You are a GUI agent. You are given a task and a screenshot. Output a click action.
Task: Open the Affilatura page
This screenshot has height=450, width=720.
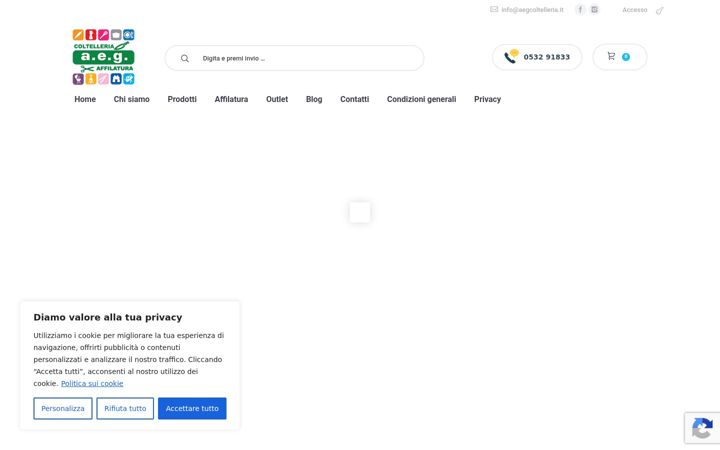point(231,99)
